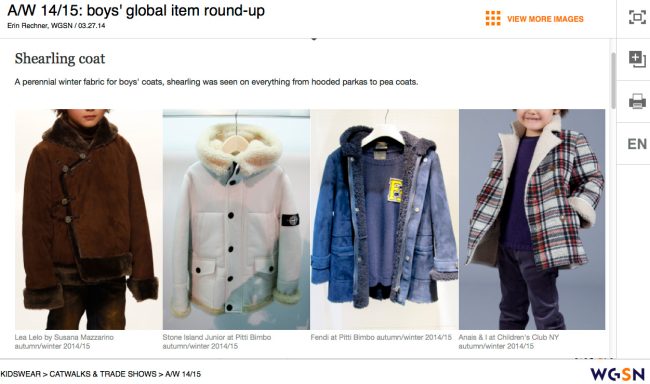650x384 pixels.
Task: Click the Shearling coat heading
Action: pos(60,58)
